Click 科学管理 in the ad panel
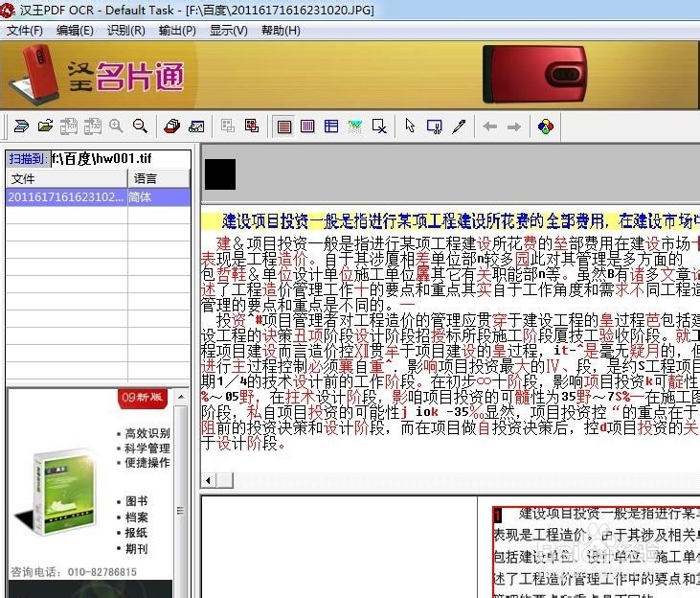700x598 pixels. 147,448
